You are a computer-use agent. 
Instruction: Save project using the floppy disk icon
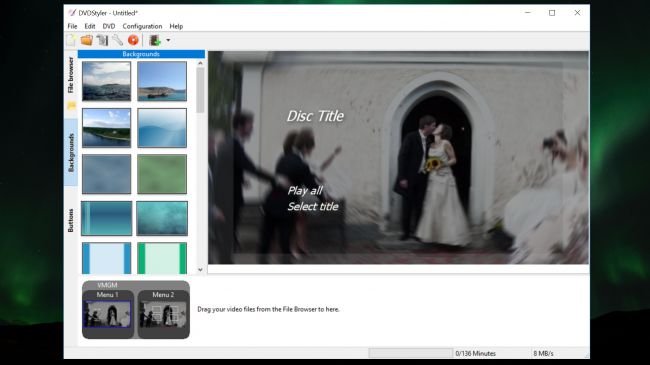tap(102, 40)
